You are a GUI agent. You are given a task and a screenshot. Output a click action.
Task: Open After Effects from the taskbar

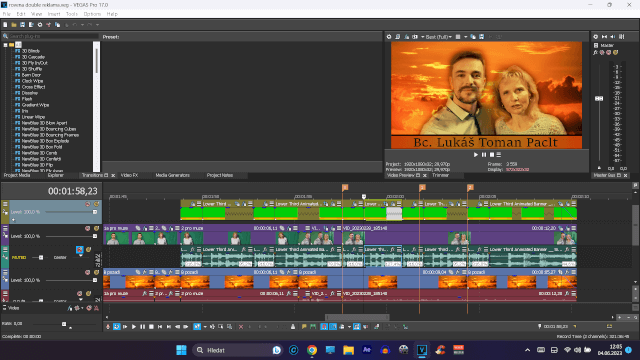point(367,350)
